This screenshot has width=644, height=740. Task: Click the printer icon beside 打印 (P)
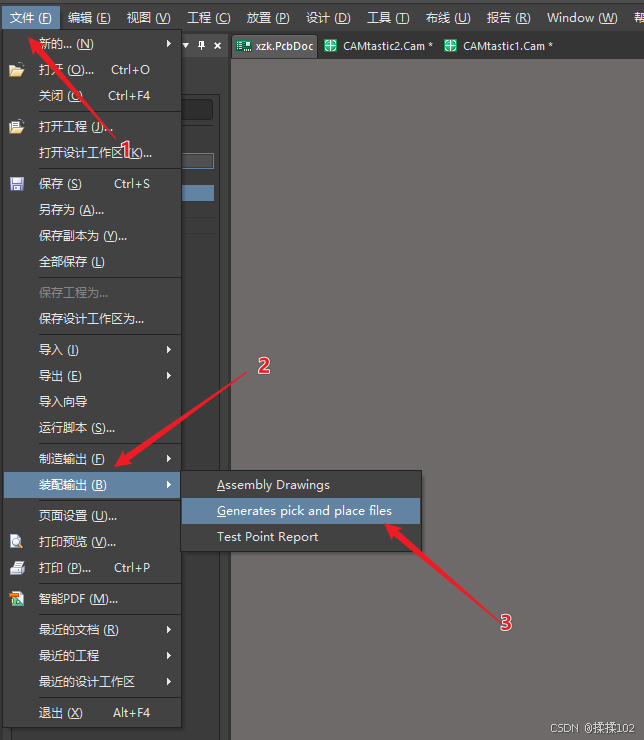pos(17,568)
